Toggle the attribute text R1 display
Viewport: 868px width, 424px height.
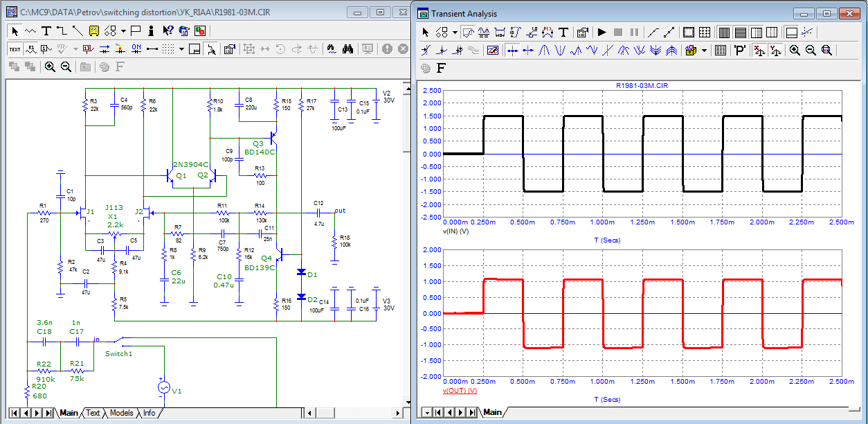[30, 48]
